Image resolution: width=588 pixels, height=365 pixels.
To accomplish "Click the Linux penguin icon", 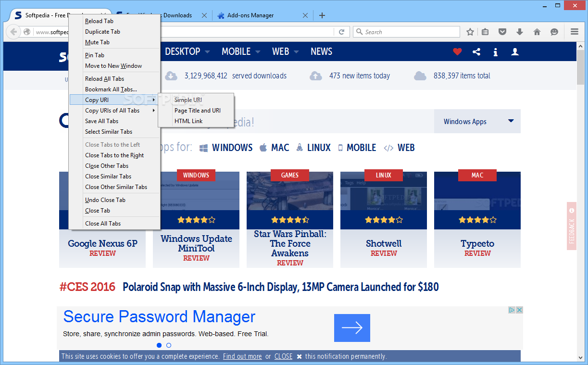I will (x=300, y=148).
